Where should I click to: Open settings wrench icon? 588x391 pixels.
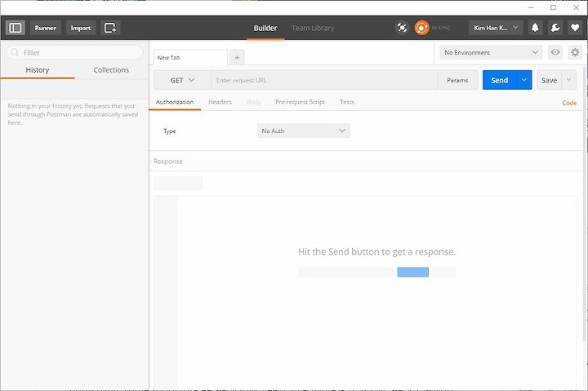(555, 28)
